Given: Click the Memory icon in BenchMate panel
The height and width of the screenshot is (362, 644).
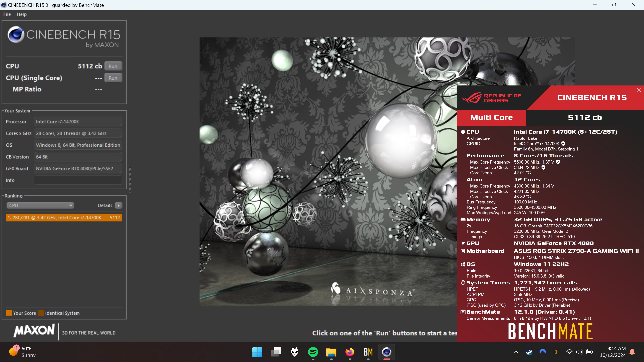Looking at the screenshot, I should pyautogui.click(x=463, y=220).
